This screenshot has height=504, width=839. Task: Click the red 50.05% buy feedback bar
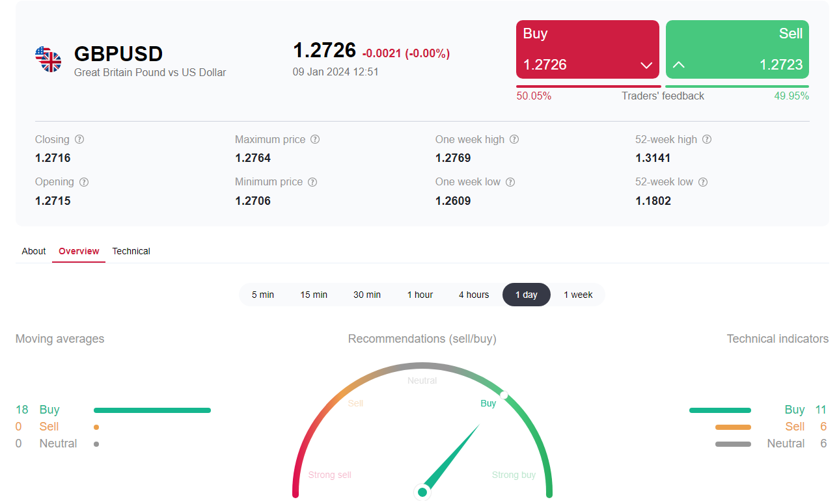(x=588, y=86)
